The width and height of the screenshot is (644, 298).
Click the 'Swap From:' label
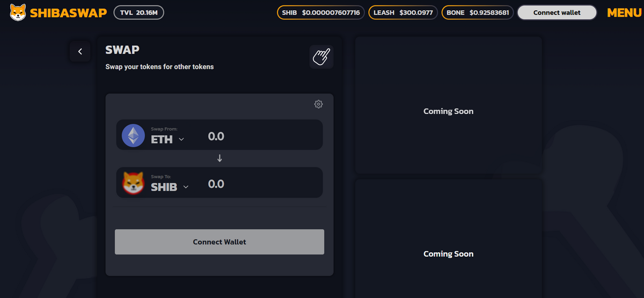click(164, 129)
